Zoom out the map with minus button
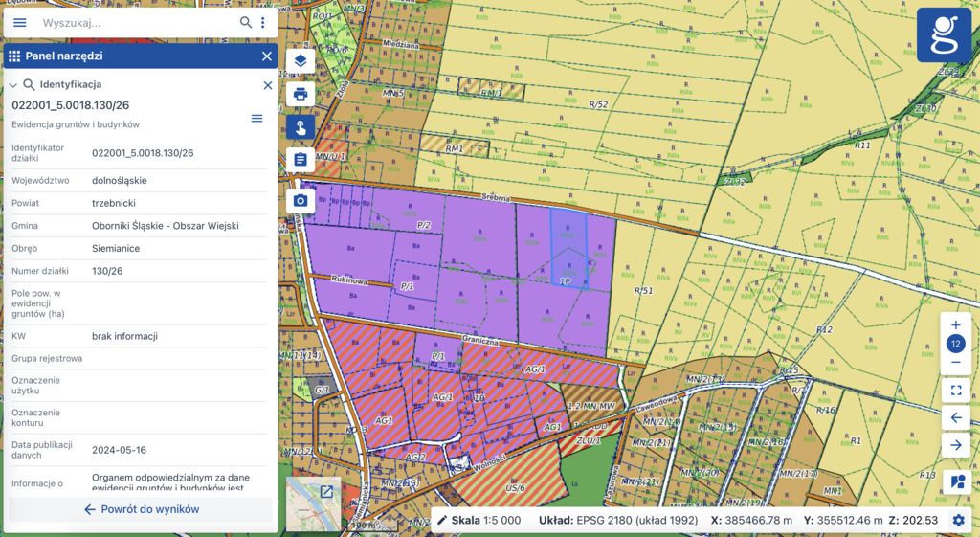 coord(955,362)
